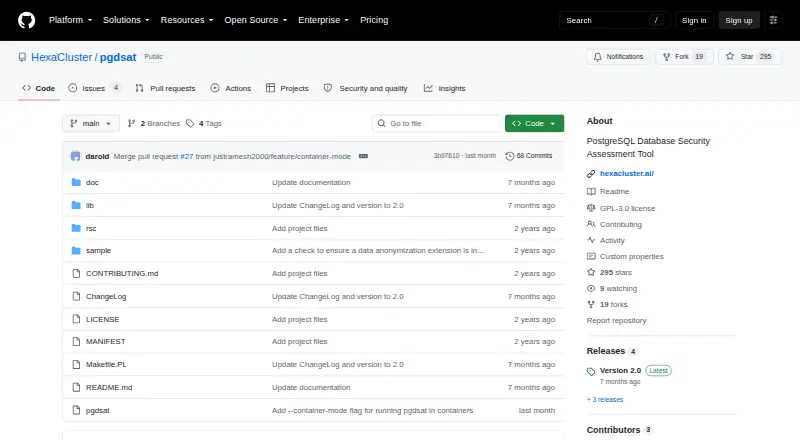Star the pgdsat repository
Viewport: 800px width, 440px height.
click(749, 57)
